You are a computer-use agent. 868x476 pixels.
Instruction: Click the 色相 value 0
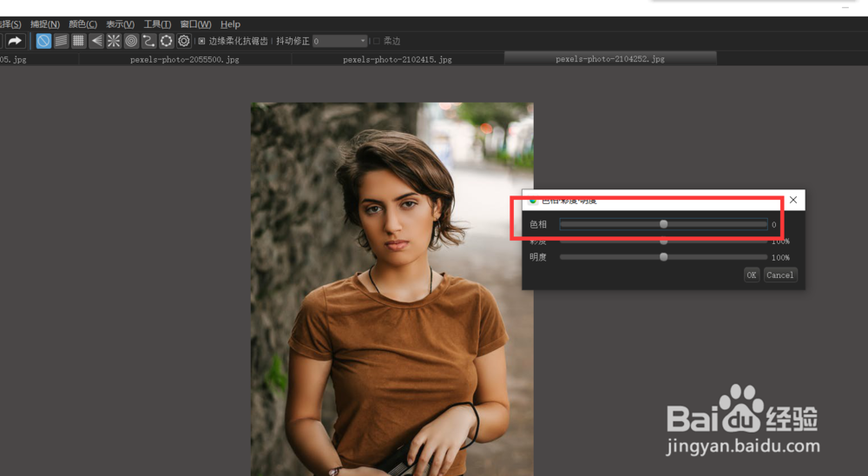tap(774, 224)
